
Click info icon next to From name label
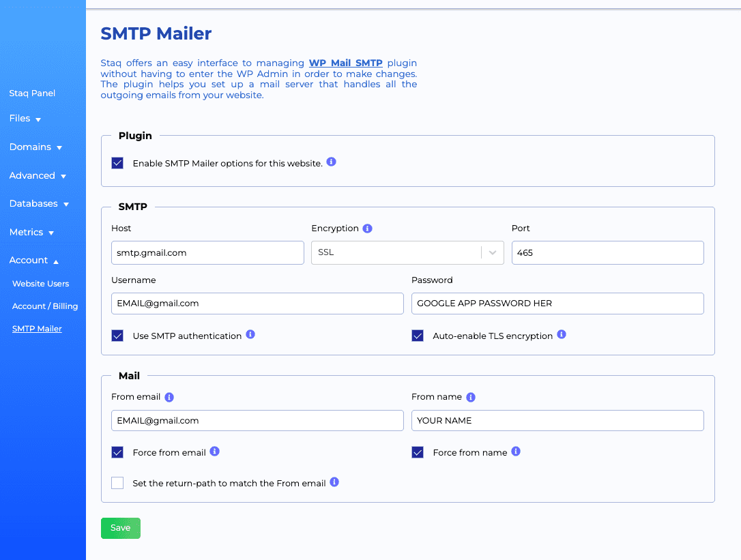pyautogui.click(x=471, y=397)
